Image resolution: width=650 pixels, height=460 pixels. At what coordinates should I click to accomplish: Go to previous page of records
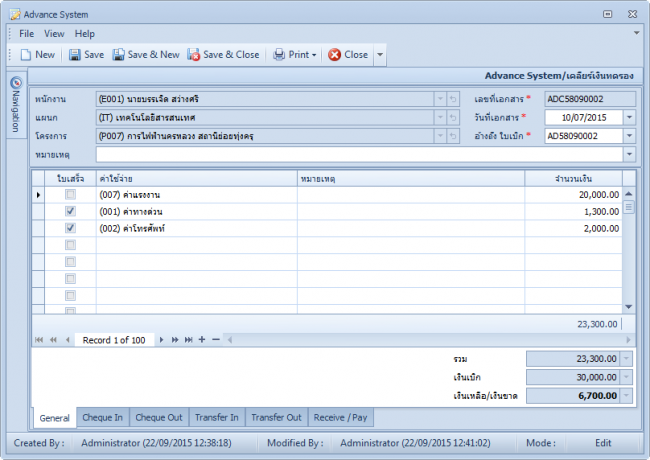[x=53, y=340]
